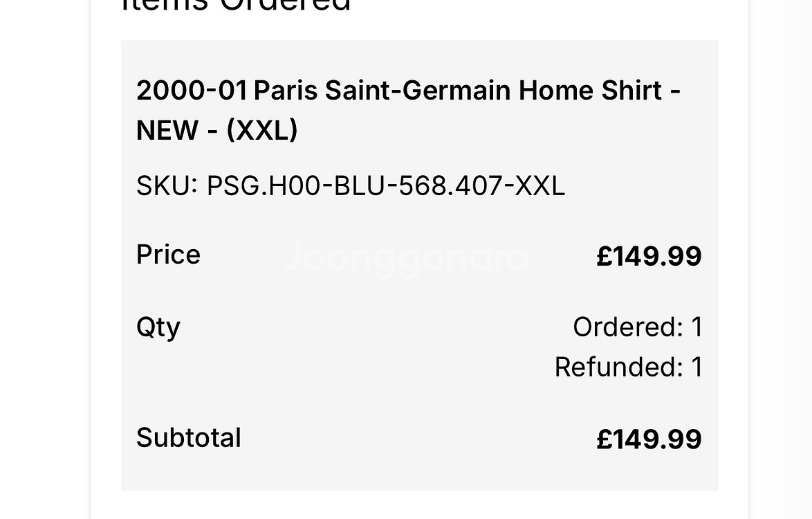Click the Price label

coord(168,255)
